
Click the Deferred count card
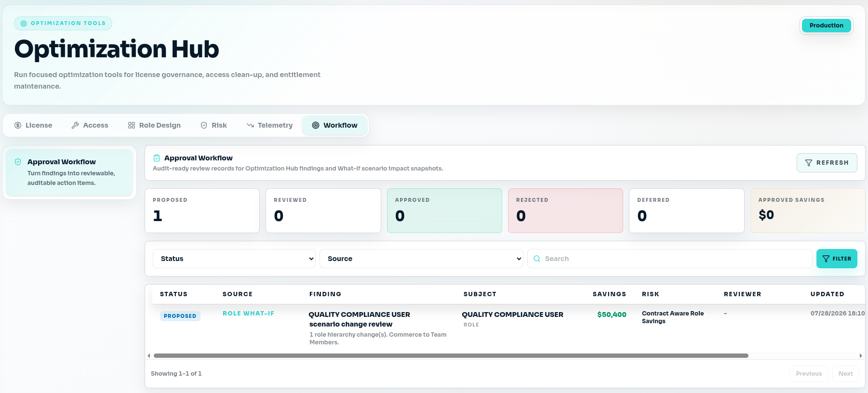687,210
